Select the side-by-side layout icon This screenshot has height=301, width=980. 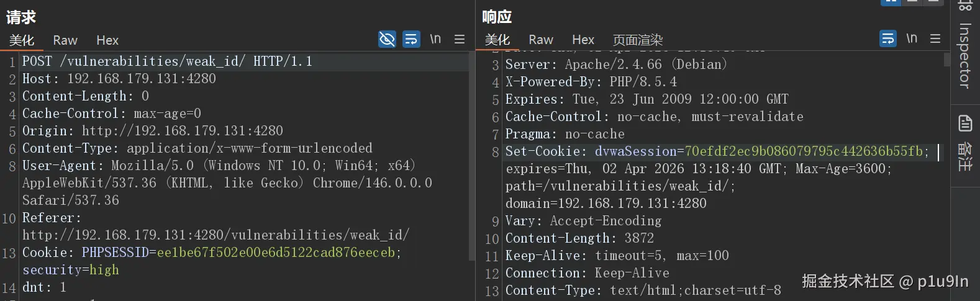tap(891, 2)
